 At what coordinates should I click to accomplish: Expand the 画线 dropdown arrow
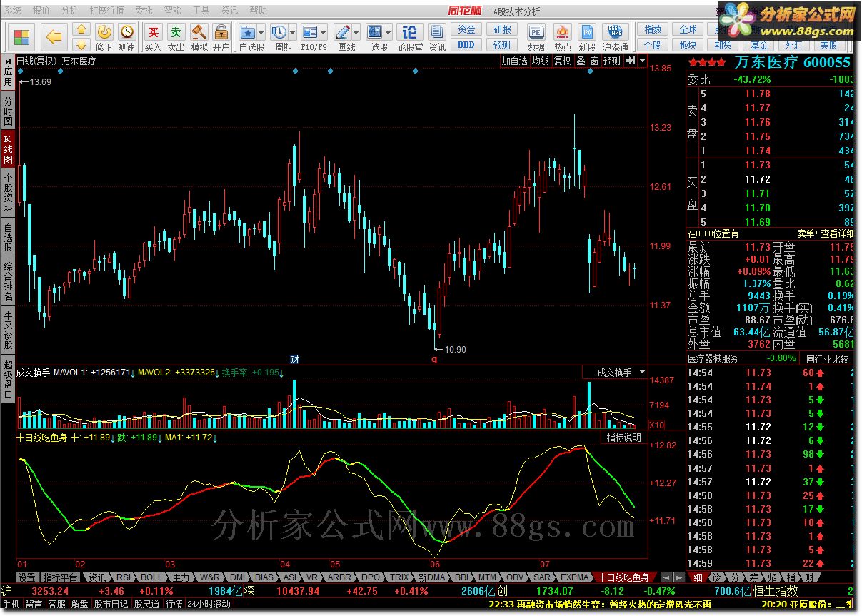tap(357, 32)
